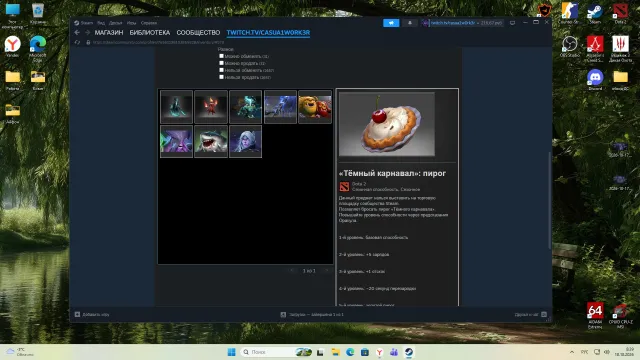Open the Друзья menu
Viewport: 640px width, 360px height.
pos(116,23)
